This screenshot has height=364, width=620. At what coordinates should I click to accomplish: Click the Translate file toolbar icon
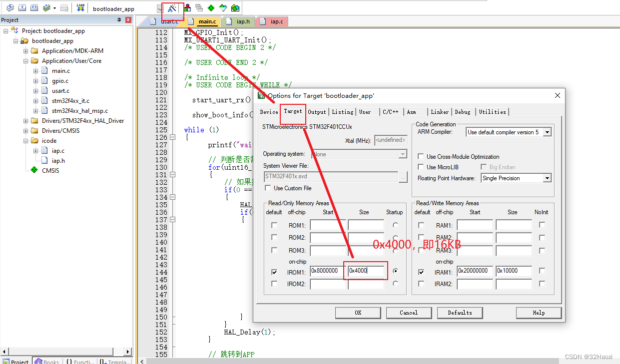pyautogui.click(x=10, y=8)
